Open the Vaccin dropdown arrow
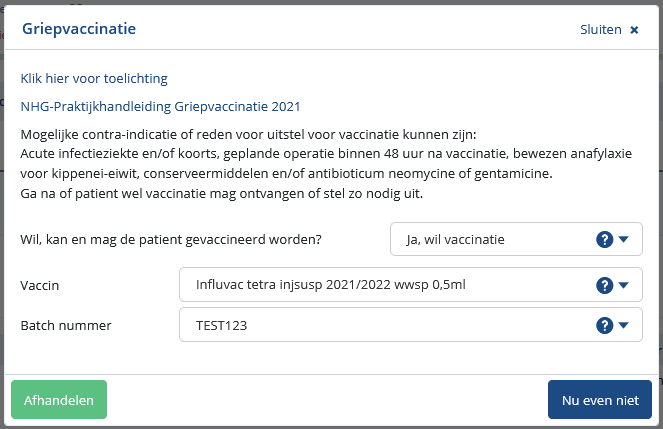Viewport: 663px width, 429px height. click(x=624, y=285)
